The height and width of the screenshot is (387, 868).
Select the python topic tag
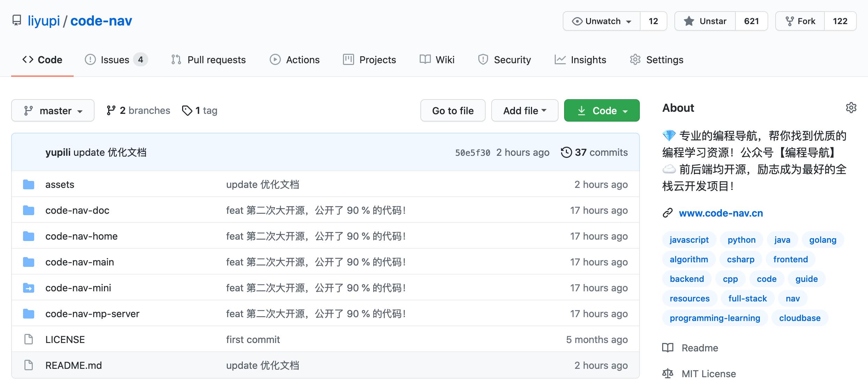coord(741,240)
